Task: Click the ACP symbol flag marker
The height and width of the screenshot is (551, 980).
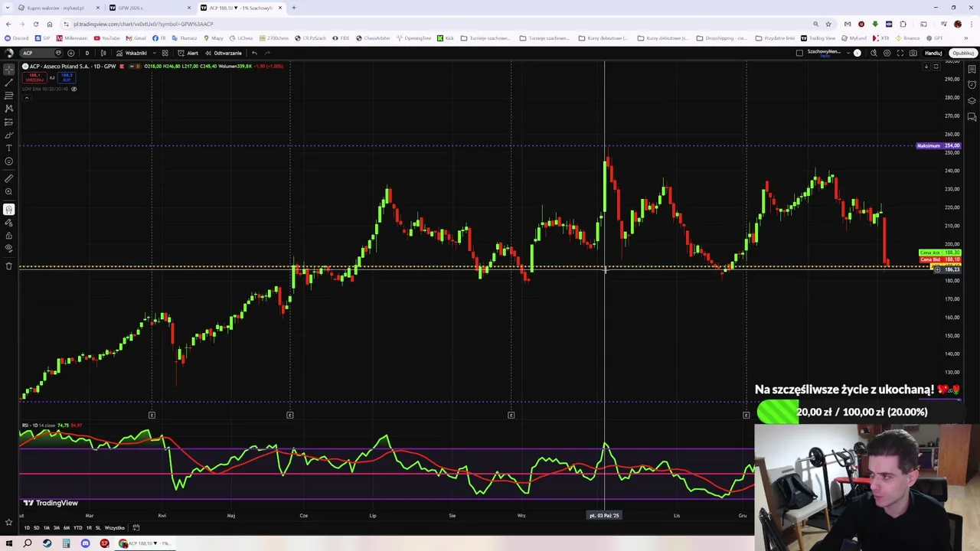Action: coord(122,67)
